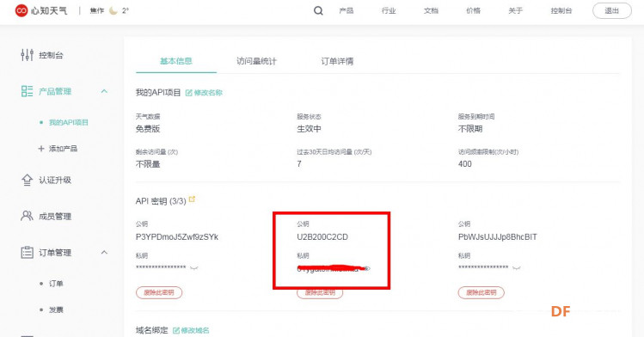644x337 pixels.
Task: Select public key text PbWJsUJJJp8BhcBIT
Action: tap(498, 236)
